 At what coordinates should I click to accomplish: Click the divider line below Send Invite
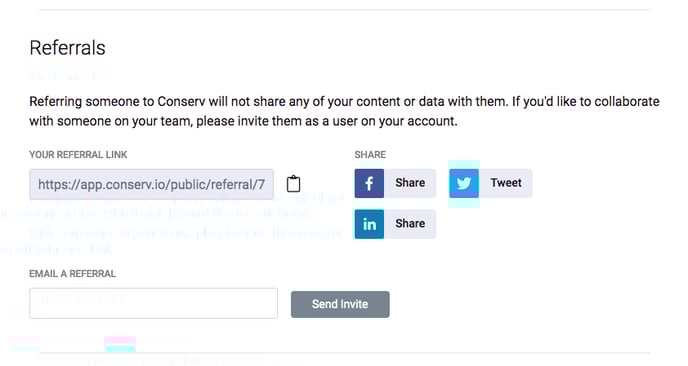point(345,352)
